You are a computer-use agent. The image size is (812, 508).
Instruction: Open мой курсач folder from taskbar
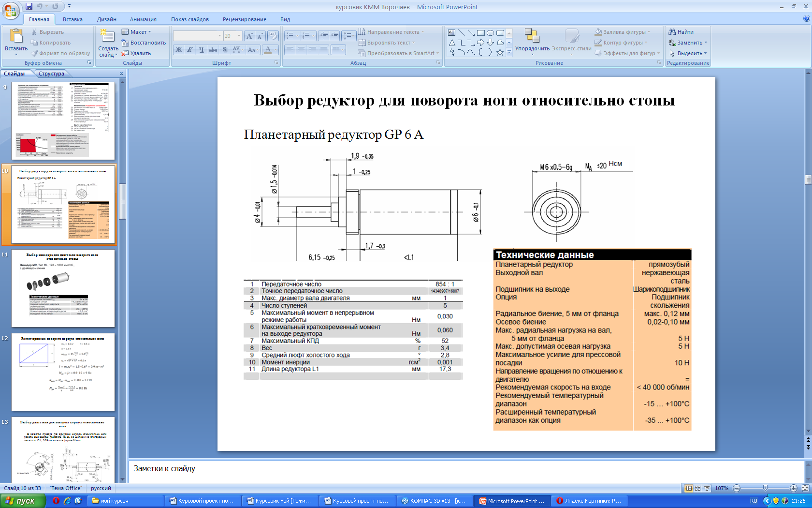[x=126, y=501]
